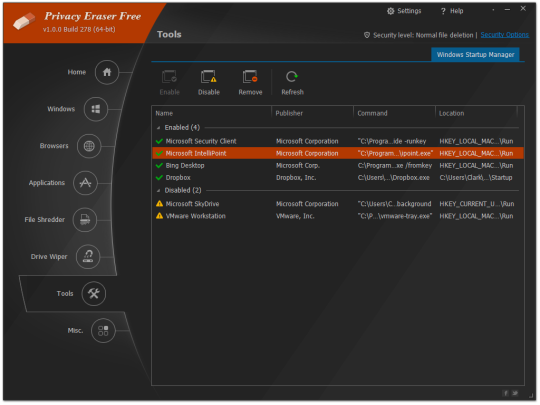Open Help with the question mark
540x405 pixels.
(x=443, y=11)
